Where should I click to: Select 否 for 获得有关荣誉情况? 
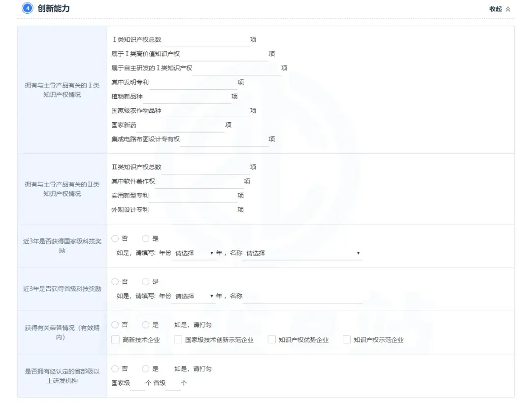point(115,325)
